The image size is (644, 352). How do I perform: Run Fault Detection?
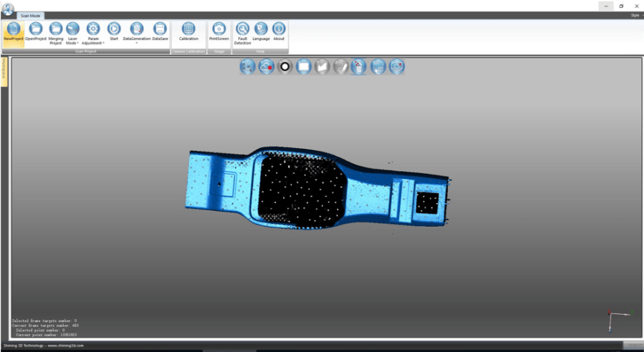pos(242,32)
